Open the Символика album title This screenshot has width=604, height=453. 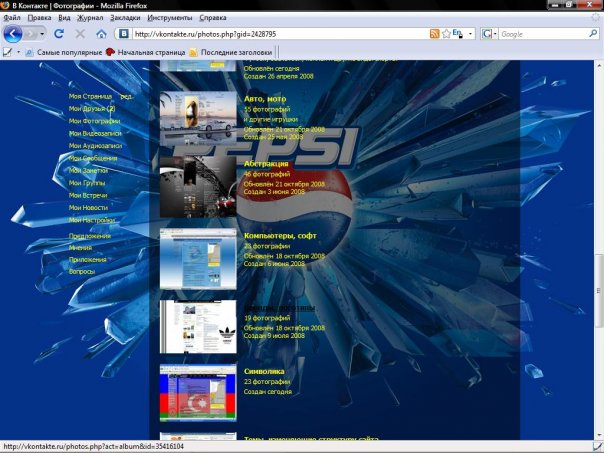pos(264,371)
